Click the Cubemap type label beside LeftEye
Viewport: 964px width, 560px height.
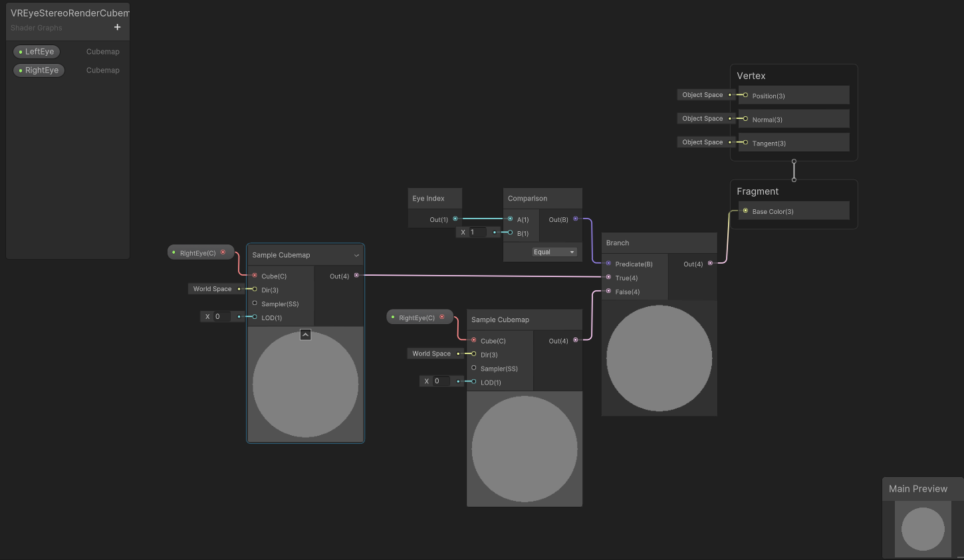(x=103, y=52)
